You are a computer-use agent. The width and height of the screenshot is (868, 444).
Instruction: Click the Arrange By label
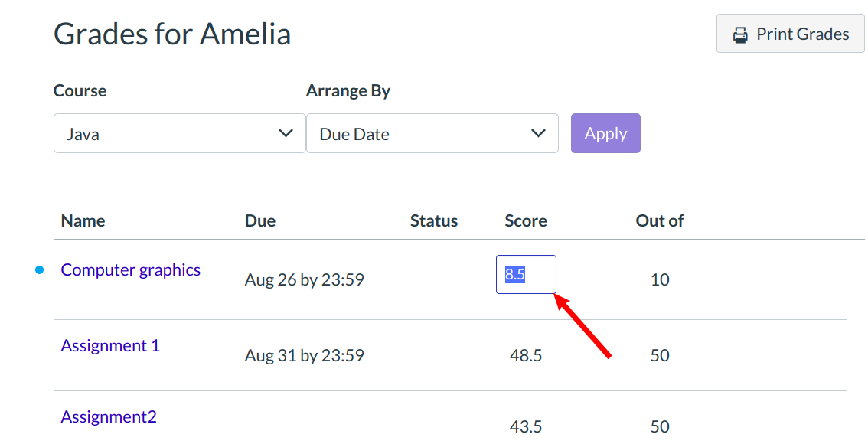(348, 91)
